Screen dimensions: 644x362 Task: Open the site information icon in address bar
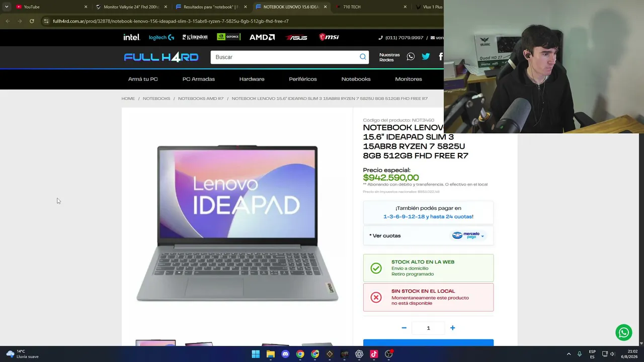tap(46, 21)
